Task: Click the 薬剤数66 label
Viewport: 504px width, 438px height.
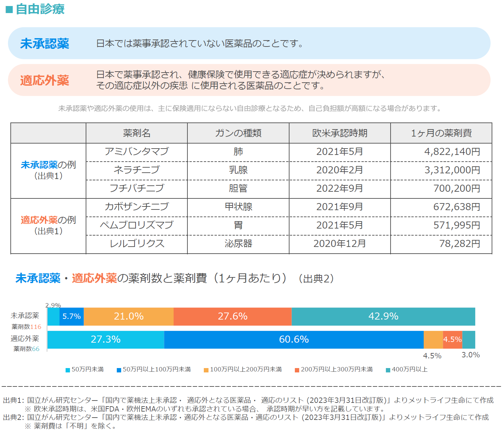Action: 26,349
